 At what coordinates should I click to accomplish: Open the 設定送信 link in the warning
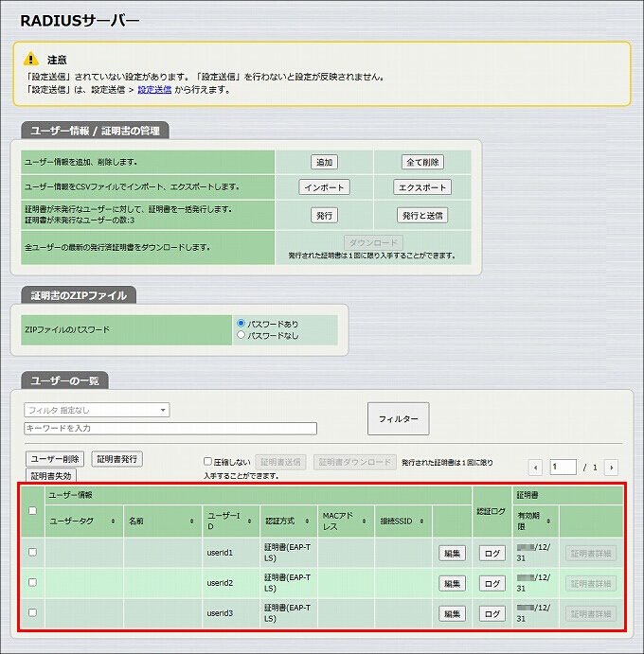click(x=154, y=90)
